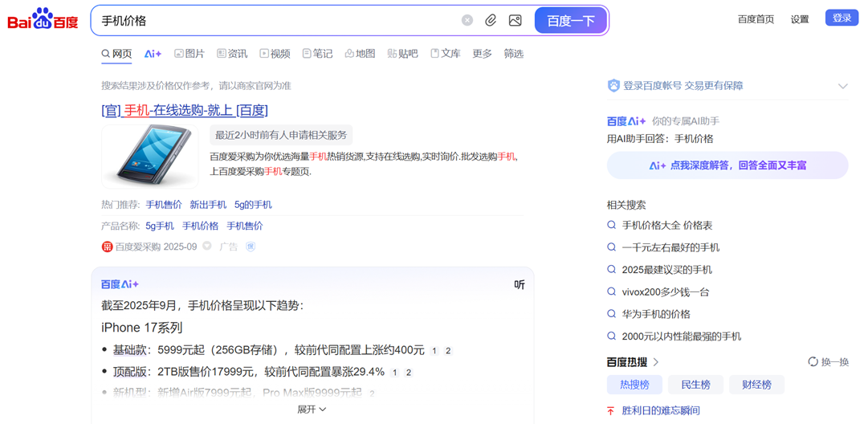Screen dimensions: 868x424
Task: Open the 筛选 filter option
Action: (x=513, y=54)
